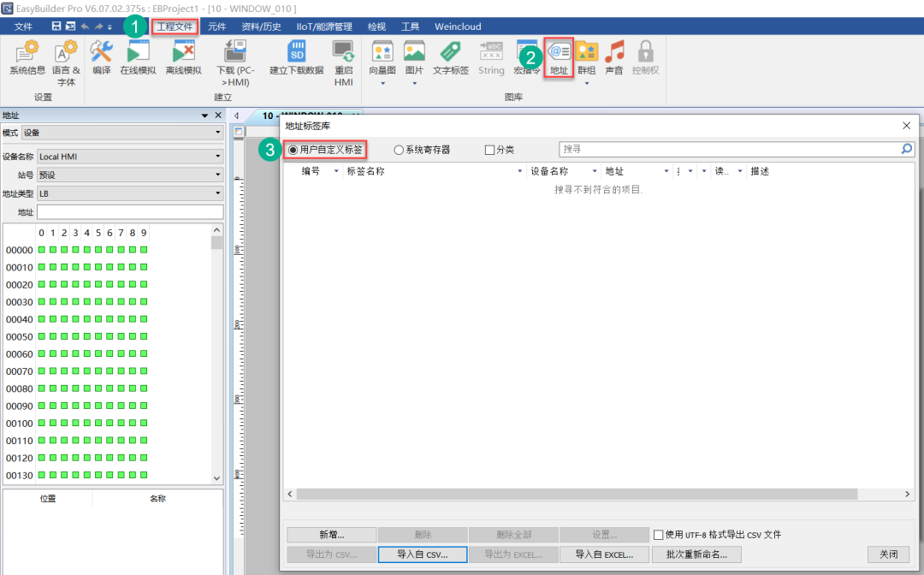Click the undo arrow icon

[85, 26]
